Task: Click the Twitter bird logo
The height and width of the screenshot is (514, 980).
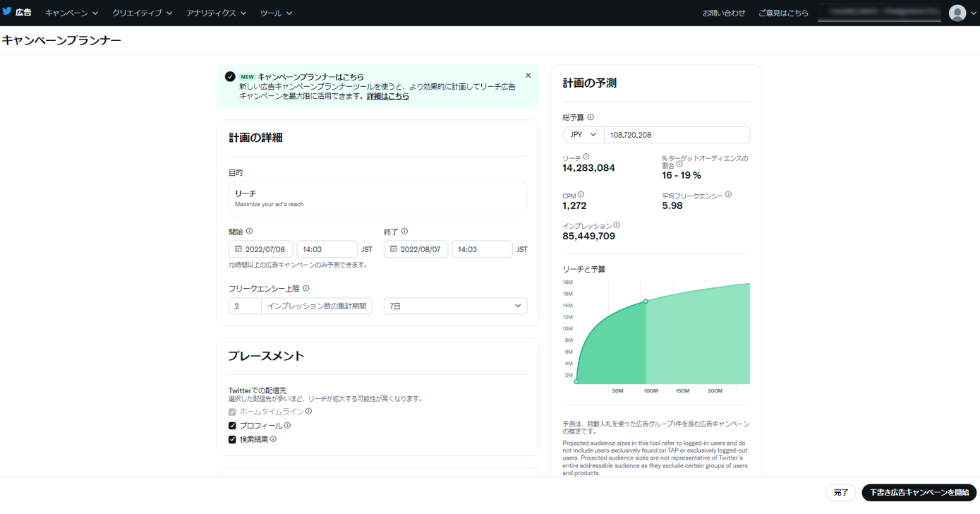Action: click(7, 11)
